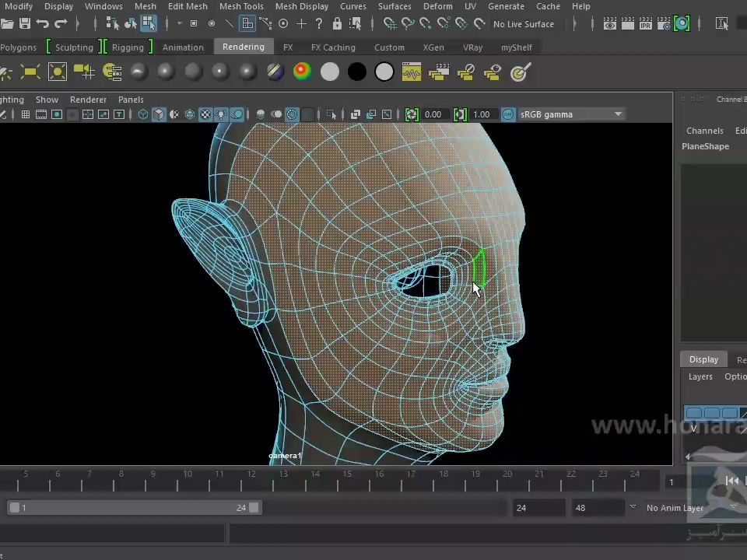Click the undo arrow icon
Image resolution: width=747 pixels, height=560 pixels.
(x=43, y=24)
